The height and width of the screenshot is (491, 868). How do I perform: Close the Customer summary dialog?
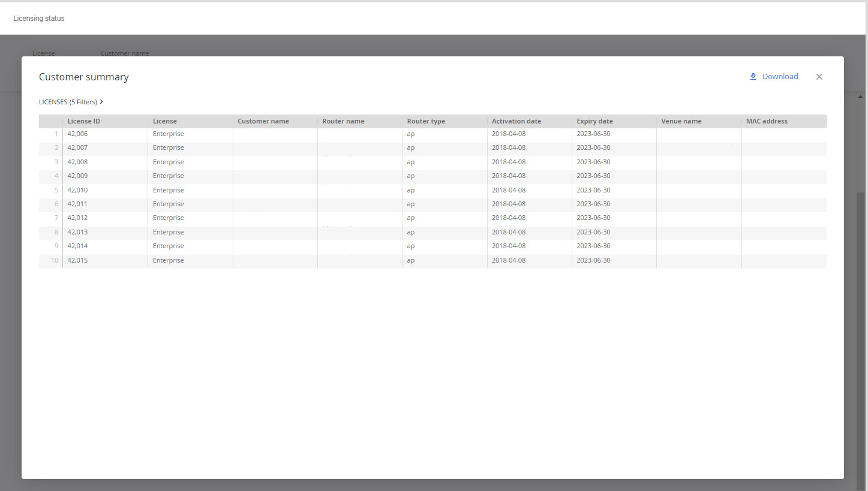point(819,77)
